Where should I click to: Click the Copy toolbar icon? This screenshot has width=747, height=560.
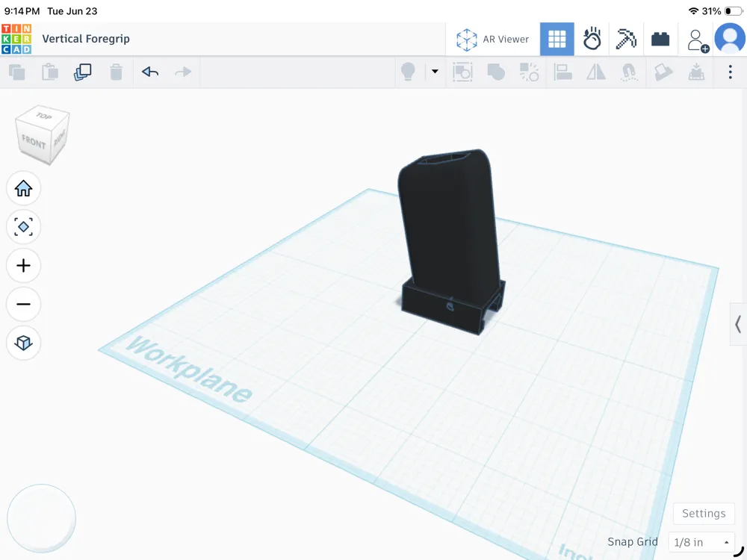[x=17, y=72]
